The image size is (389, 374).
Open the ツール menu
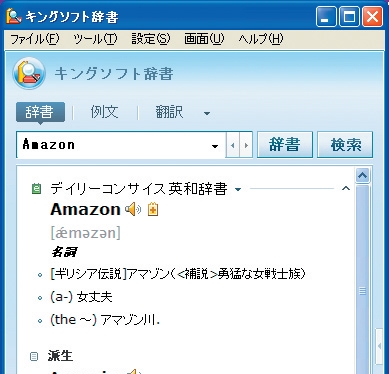click(95, 39)
